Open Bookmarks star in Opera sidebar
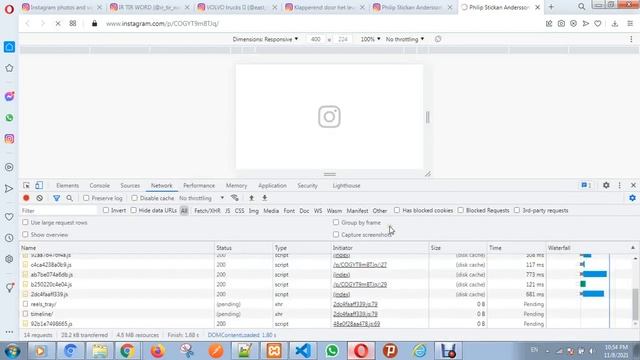The height and width of the screenshot is (360, 640). 9,68
